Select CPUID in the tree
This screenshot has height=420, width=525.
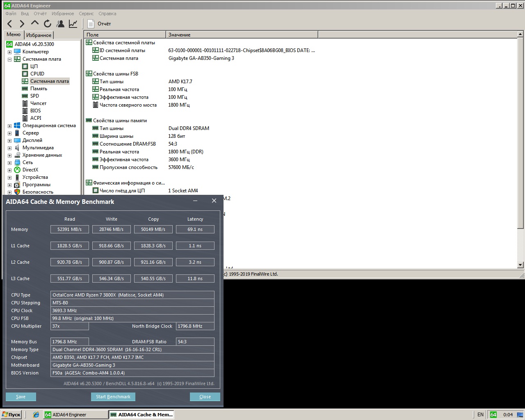(x=37, y=74)
